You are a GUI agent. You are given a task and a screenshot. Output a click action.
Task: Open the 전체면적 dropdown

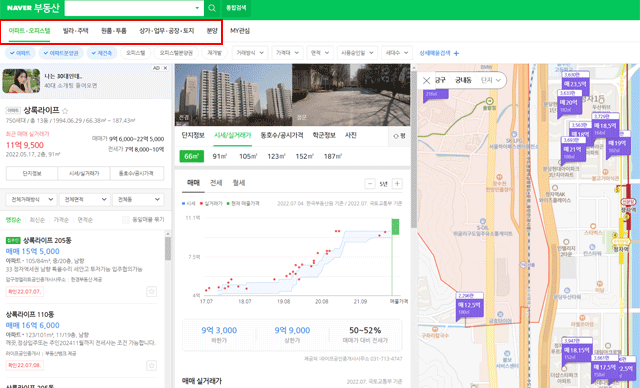pyautogui.click(x=84, y=200)
